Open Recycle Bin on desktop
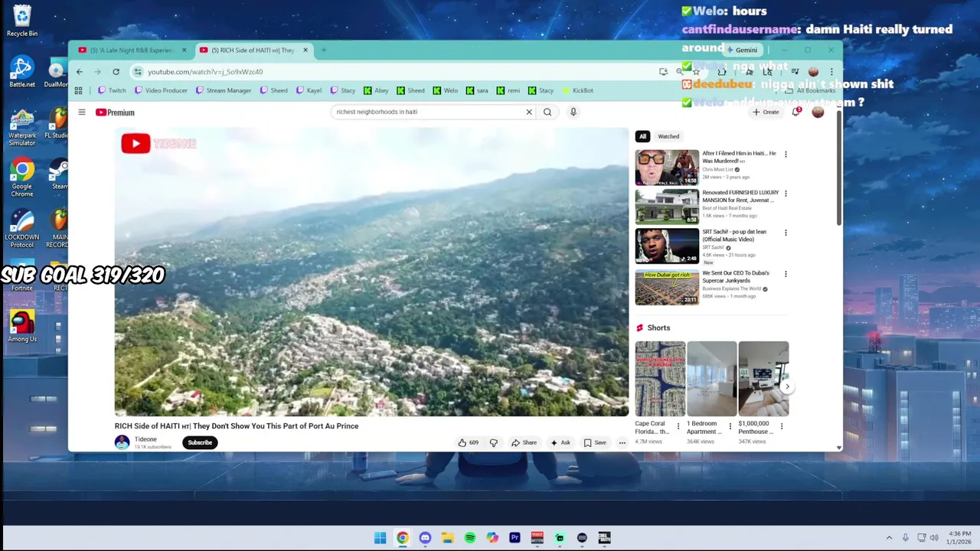This screenshot has height=551, width=980. [x=22, y=20]
